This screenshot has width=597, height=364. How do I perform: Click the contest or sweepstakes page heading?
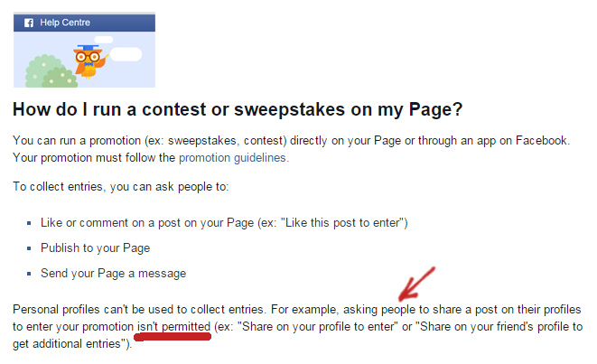pyautogui.click(x=238, y=110)
